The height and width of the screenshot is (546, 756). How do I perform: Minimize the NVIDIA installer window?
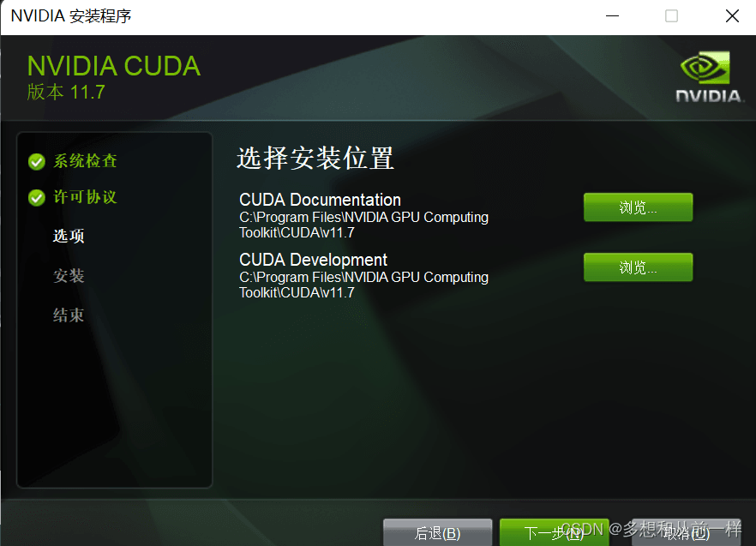(612, 16)
